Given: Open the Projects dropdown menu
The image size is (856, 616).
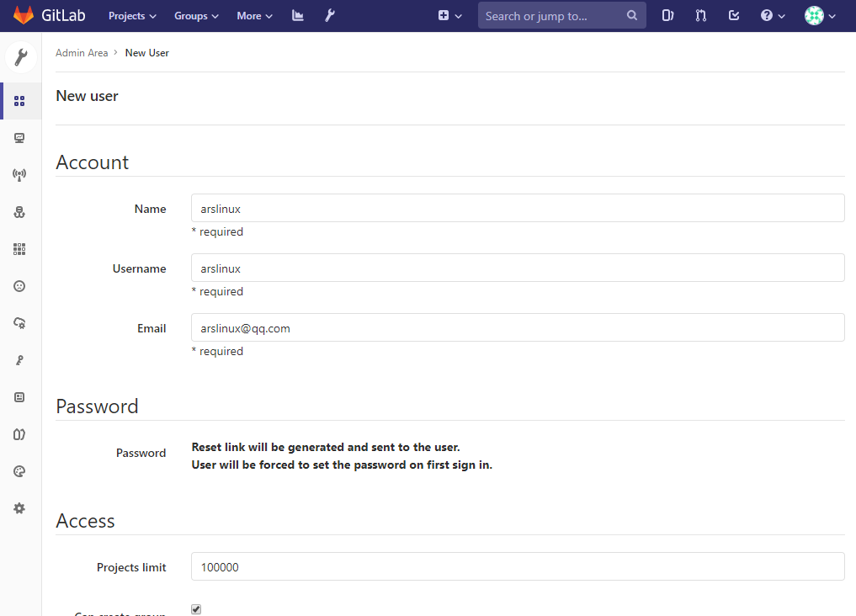Looking at the screenshot, I should (x=132, y=16).
